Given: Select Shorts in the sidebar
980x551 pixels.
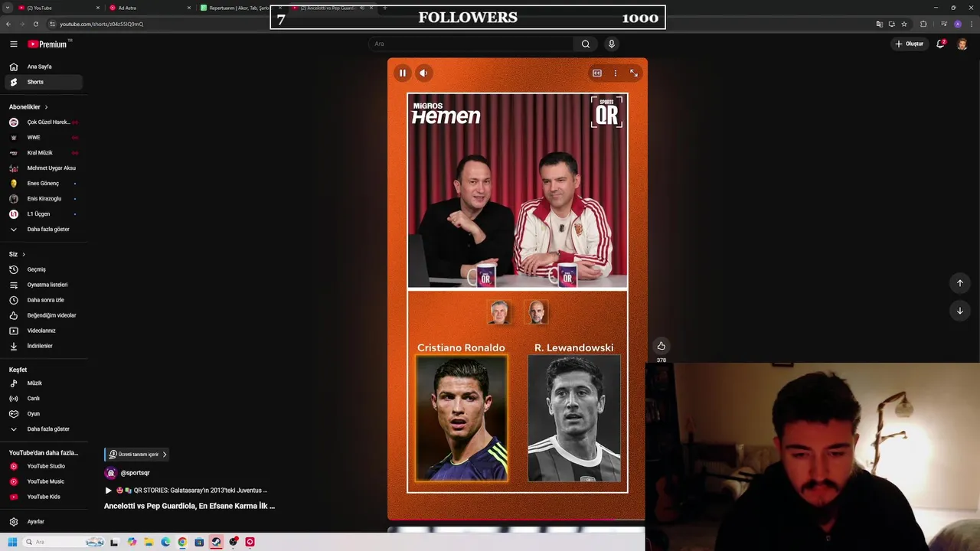Looking at the screenshot, I should point(44,82).
